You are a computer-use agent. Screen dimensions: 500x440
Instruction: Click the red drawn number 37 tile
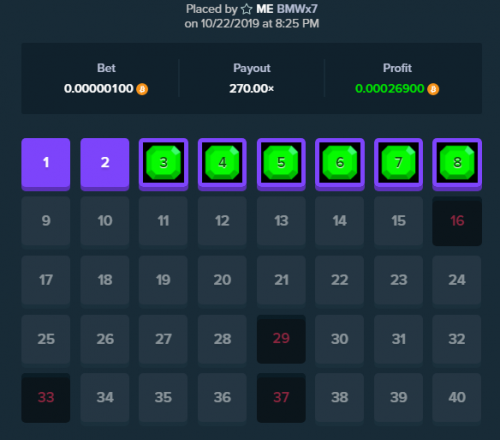click(281, 398)
